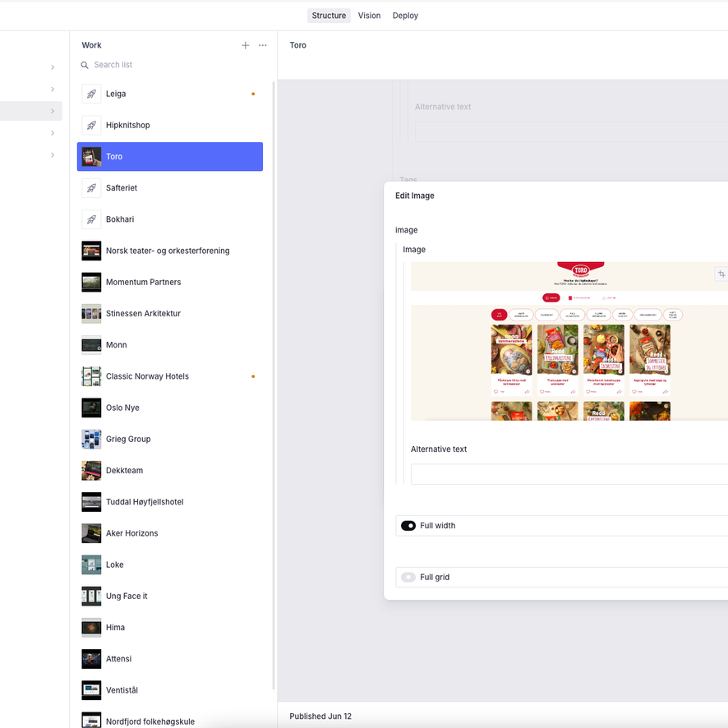Screen dimensions: 728x728
Task: Open the Deploy tab
Action: 405,16
